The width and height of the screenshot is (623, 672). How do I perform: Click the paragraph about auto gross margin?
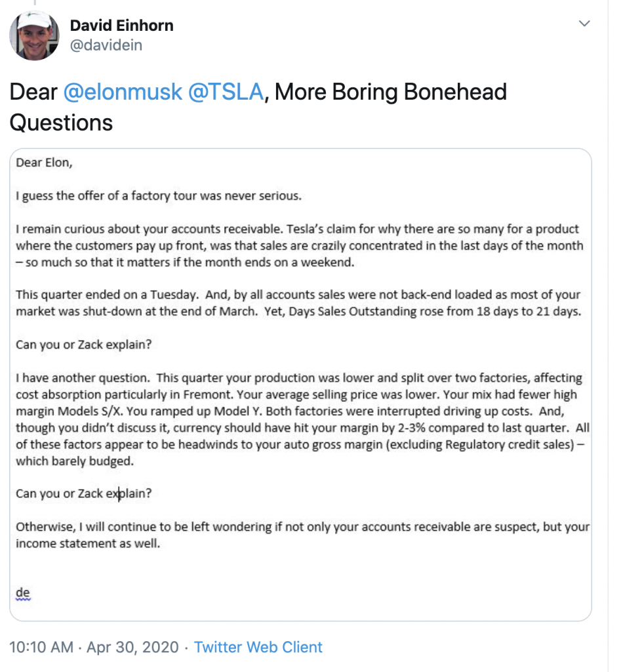302,419
